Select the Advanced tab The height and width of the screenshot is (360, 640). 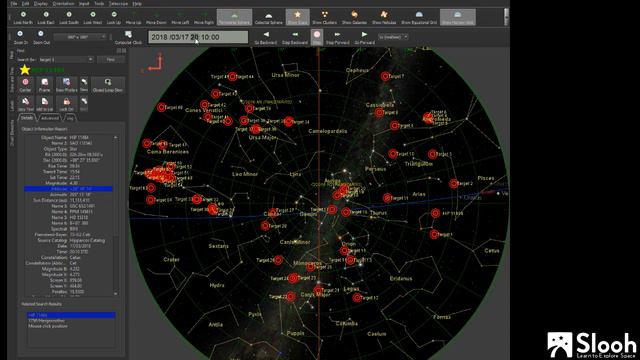pos(50,118)
